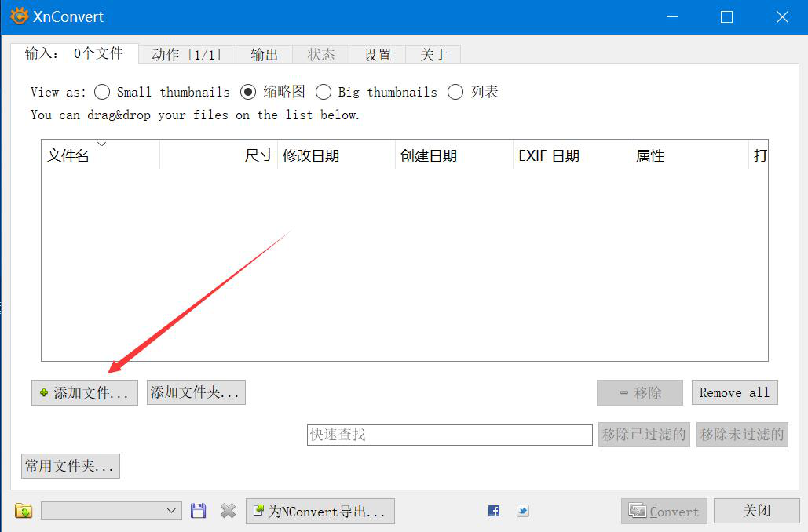
Task: Sort by EXIF 日期 column header
Action: pos(572,155)
